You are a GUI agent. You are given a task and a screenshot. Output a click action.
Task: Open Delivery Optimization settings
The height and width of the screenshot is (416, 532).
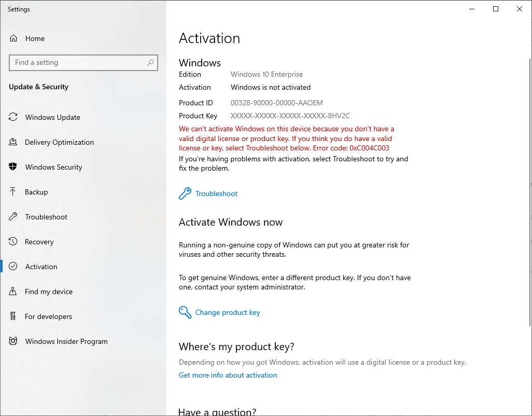click(83, 142)
